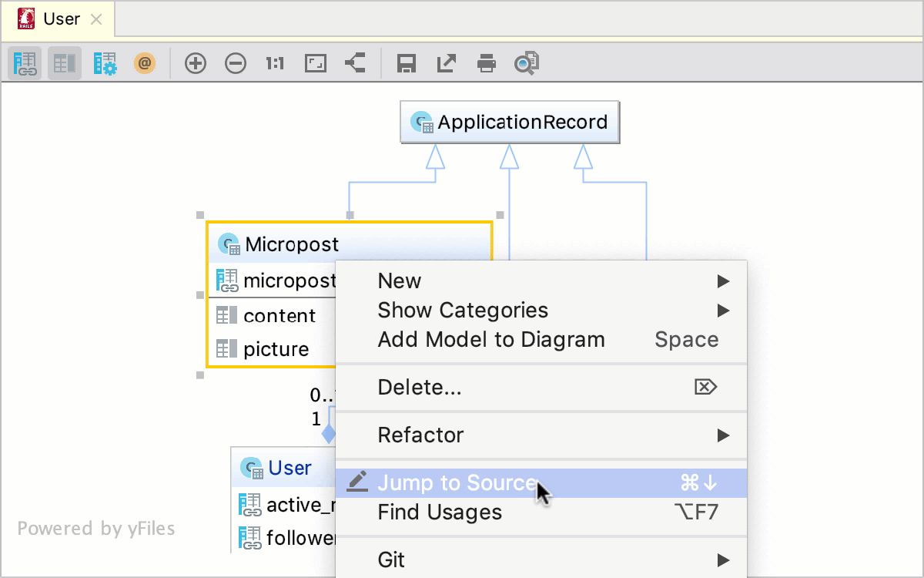
Task: Apply the current diagram layout
Action: 355,63
